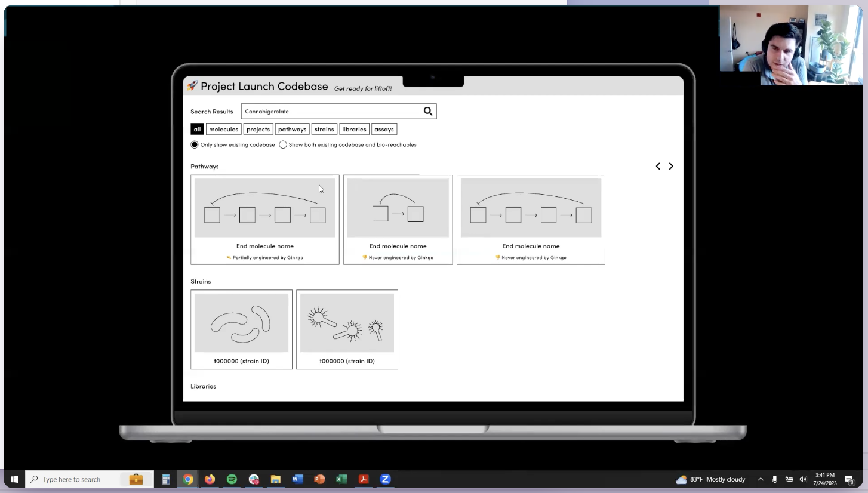Open Firefox from the taskbar
Screen dimensions: 868x493
pos(210,479)
